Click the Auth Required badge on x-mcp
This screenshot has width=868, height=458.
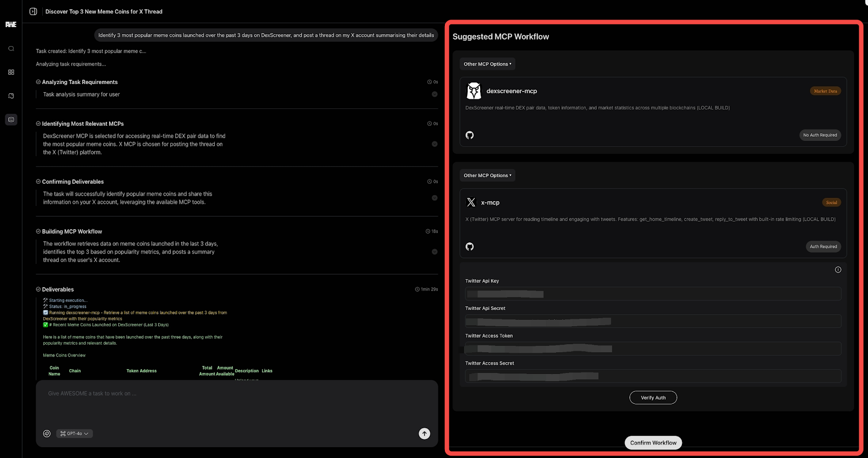[x=824, y=247]
